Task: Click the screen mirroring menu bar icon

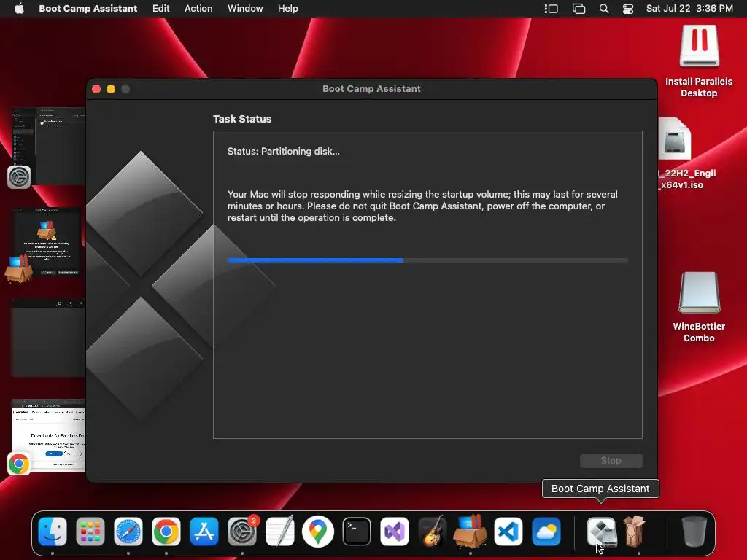Action: (x=578, y=9)
